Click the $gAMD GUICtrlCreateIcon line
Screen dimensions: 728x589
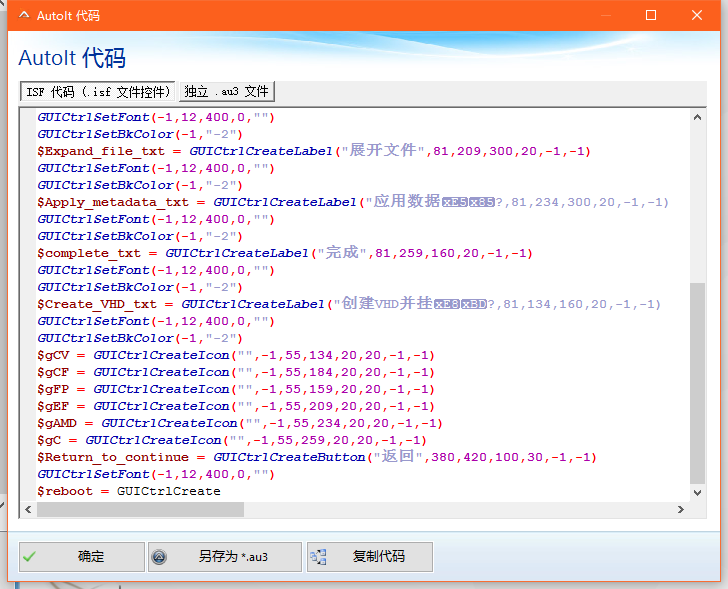(240, 423)
